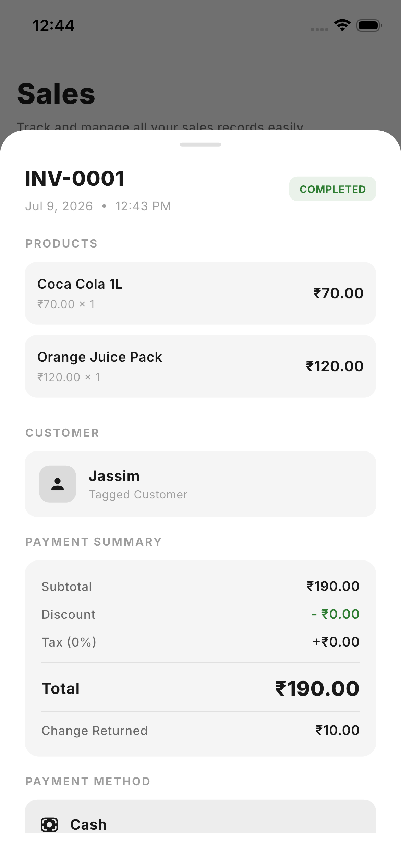This screenshot has height=868, width=401.
Task: Tap the Jul 9, 2026 date text
Action: (x=59, y=206)
